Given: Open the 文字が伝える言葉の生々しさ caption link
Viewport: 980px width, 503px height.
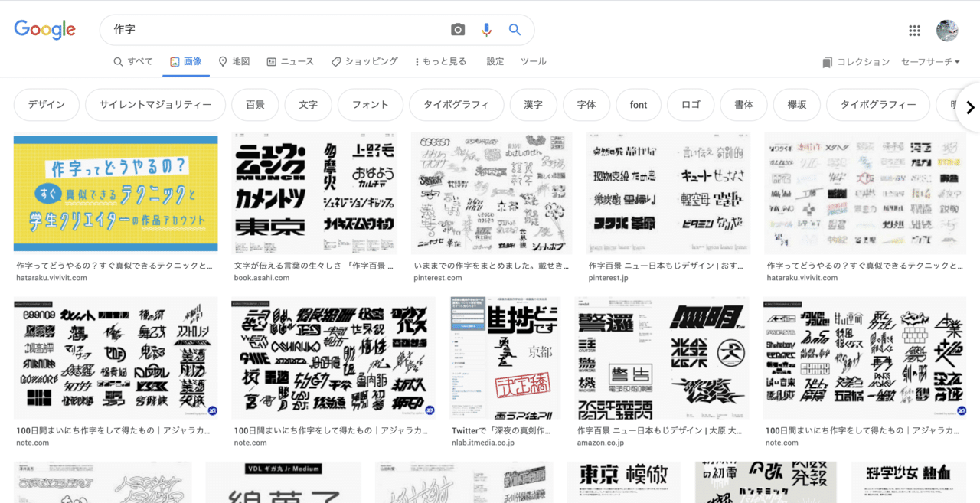Looking at the screenshot, I should point(314,266).
